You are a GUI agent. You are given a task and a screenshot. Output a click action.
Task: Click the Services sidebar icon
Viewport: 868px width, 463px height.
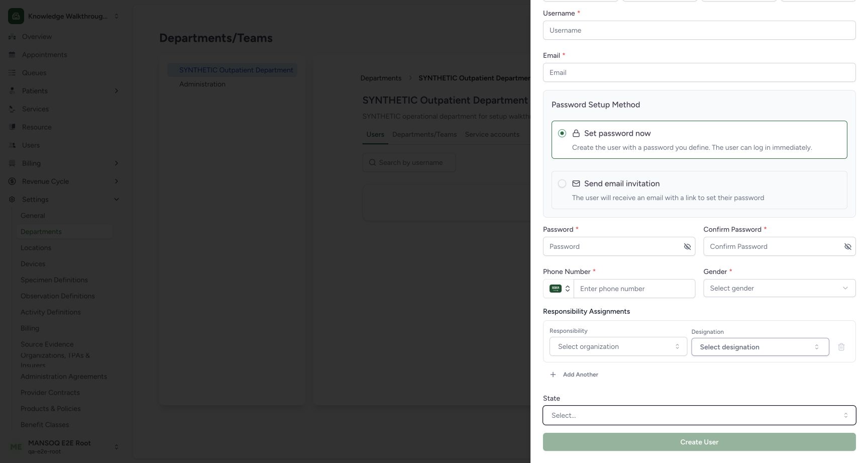click(x=12, y=109)
